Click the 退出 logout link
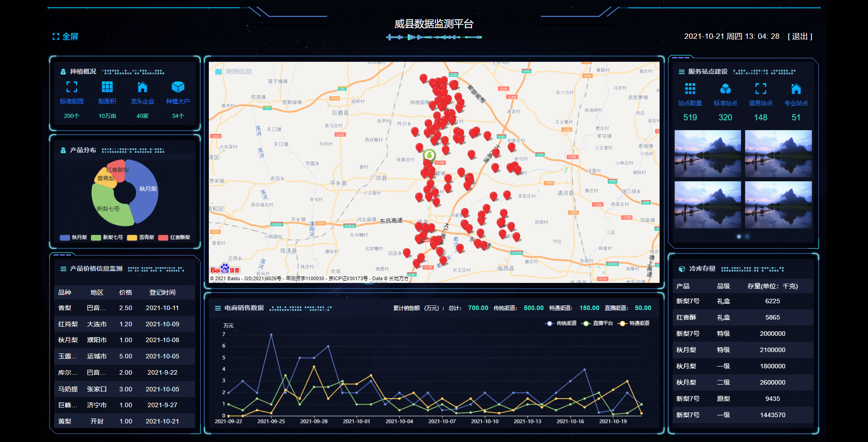 pyautogui.click(x=800, y=37)
